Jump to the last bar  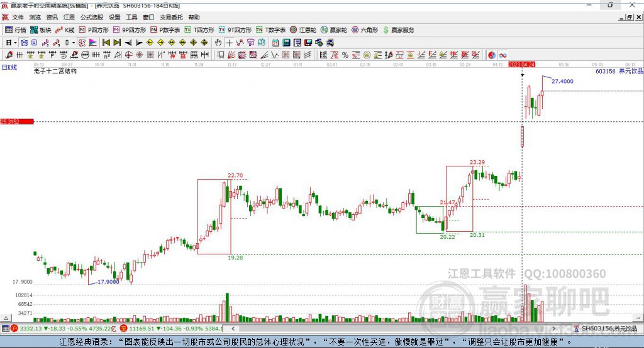pos(117,43)
